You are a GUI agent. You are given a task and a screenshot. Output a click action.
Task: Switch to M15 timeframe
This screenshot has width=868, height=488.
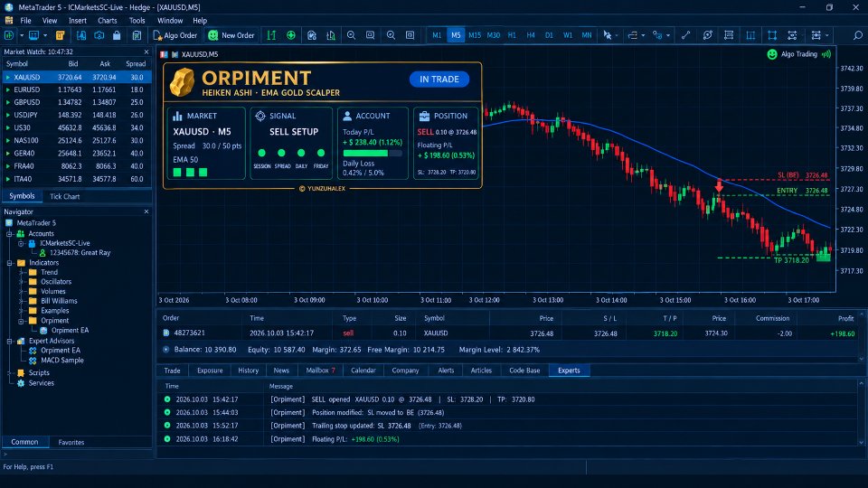475,35
